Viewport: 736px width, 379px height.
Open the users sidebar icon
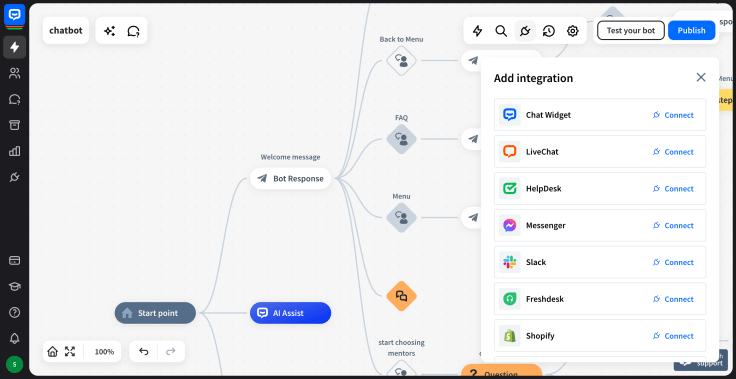pyautogui.click(x=15, y=73)
